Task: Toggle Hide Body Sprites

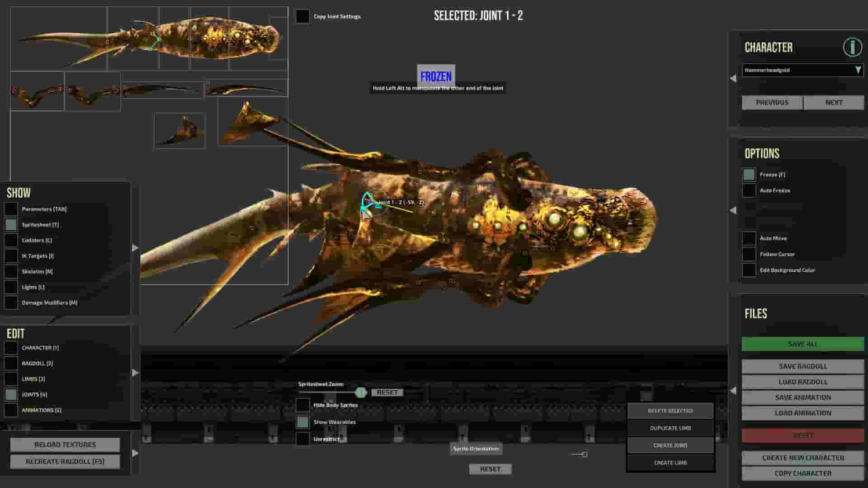Action: point(303,405)
